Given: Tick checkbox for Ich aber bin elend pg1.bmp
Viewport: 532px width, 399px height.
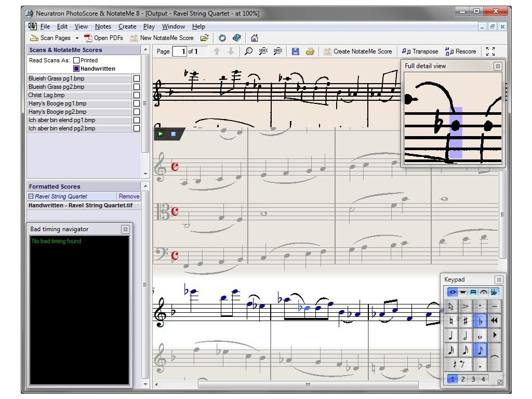Looking at the screenshot, I should pos(137,120).
